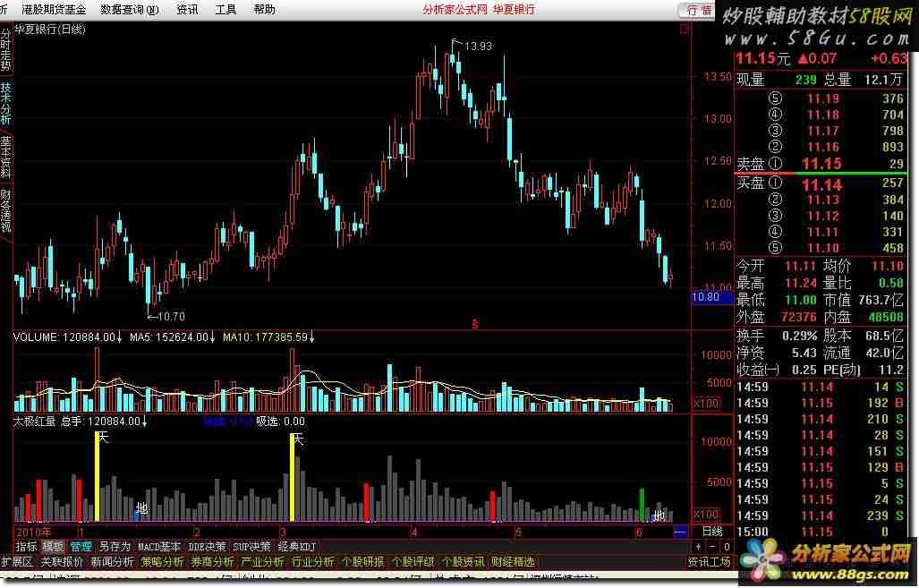919x588 pixels.
Task: Click the 0 reset button beside minus
Action: [727, 546]
